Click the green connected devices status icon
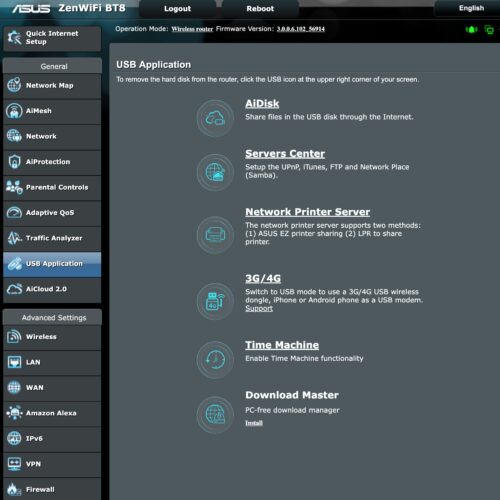The image size is (500, 500). point(489,30)
